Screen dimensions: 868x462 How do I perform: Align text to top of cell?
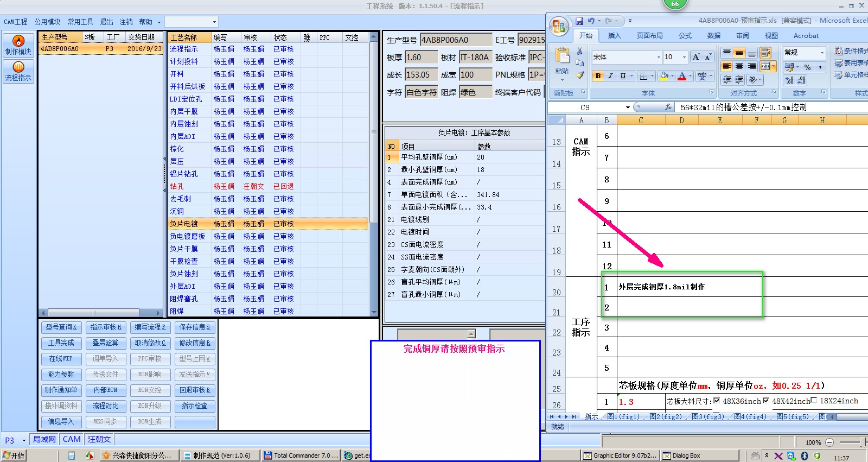click(x=727, y=53)
